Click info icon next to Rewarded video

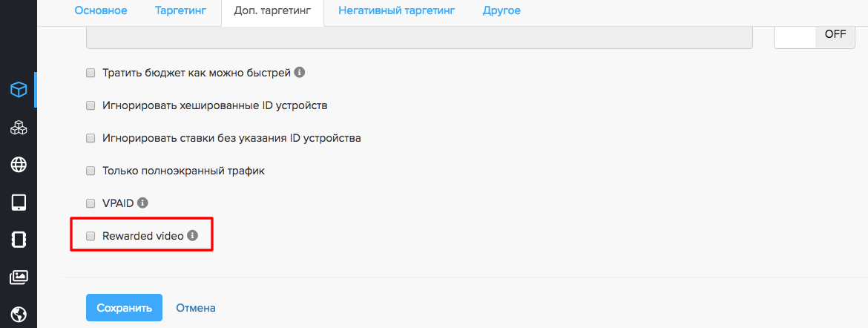point(192,236)
